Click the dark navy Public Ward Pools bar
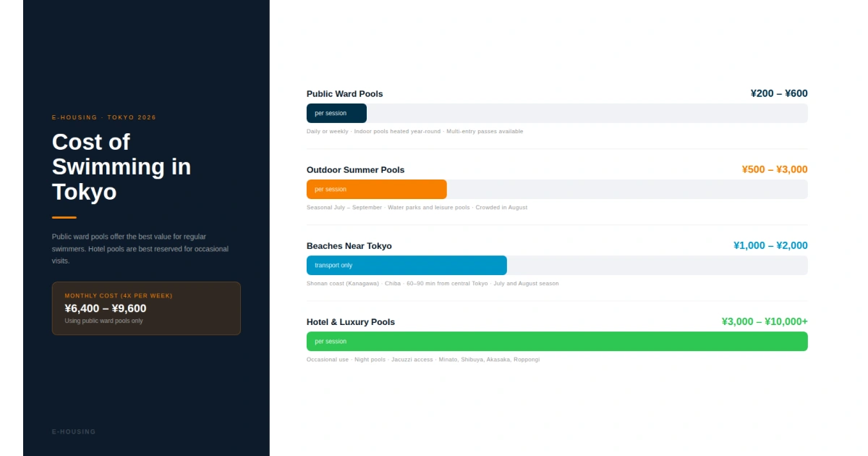 [336, 114]
